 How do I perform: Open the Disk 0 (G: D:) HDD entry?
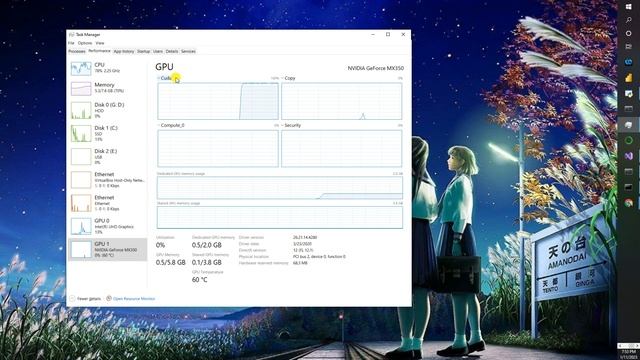pos(107,110)
